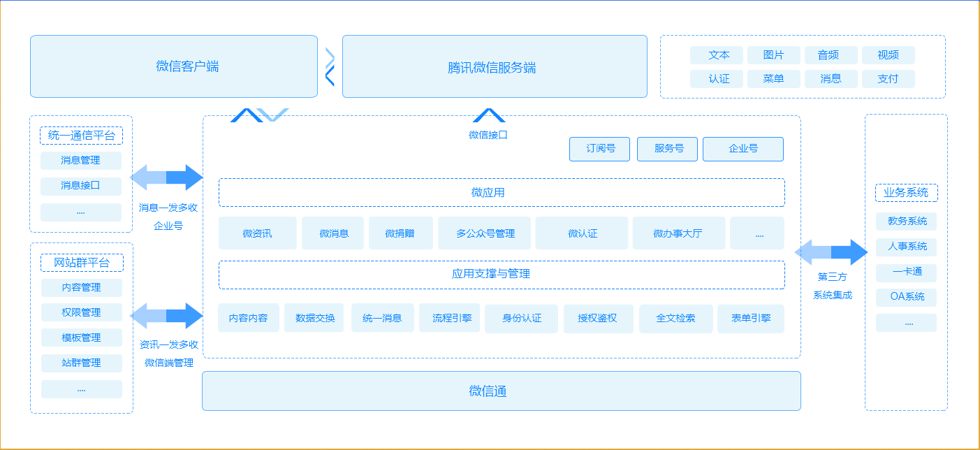This screenshot has width=980, height=450.
Task: Open 人事系统 item
Action: coord(907,247)
